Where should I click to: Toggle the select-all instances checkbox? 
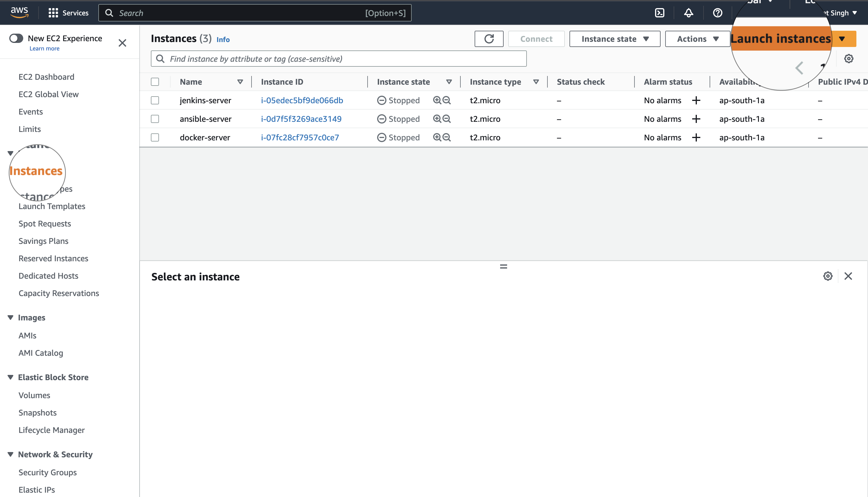coord(155,81)
